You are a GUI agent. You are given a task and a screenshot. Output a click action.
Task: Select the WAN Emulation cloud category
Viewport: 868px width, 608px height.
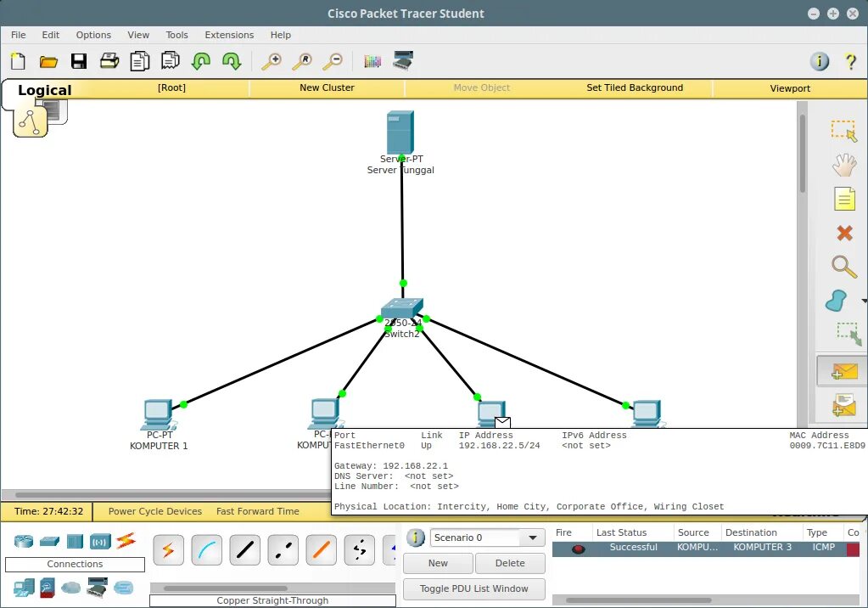point(71,588)
